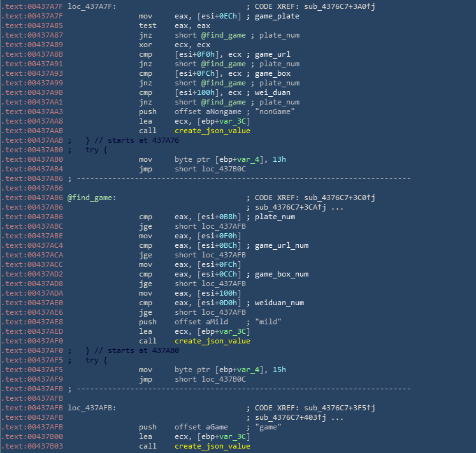Click the loc_437A7F label at the top

click(90, 6)
